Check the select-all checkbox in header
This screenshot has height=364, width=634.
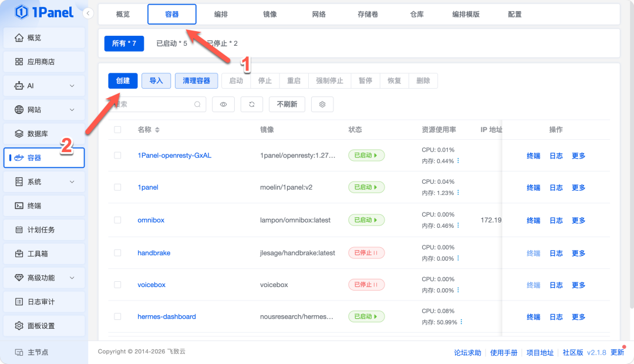(117, 130)
